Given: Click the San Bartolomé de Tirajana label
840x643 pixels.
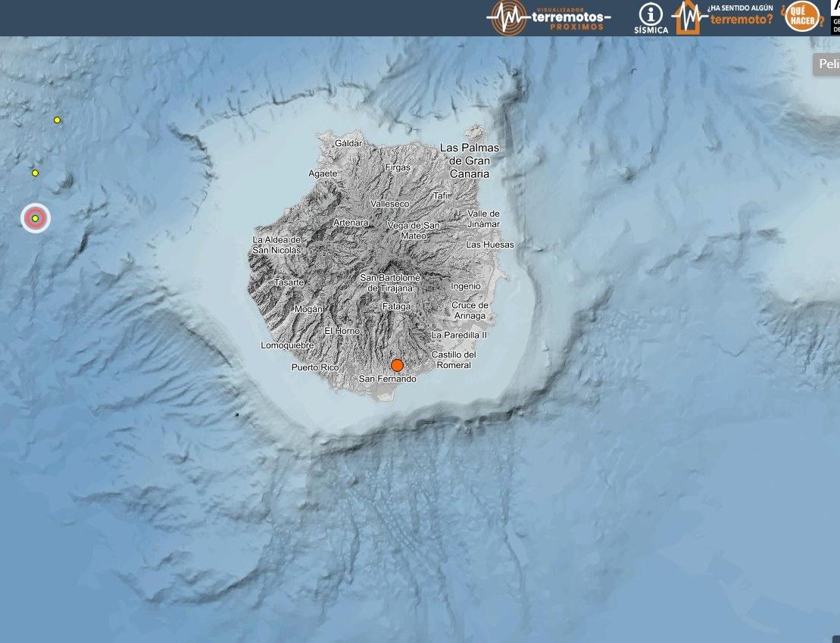Looking at the screenshot, I should [389, 282].
